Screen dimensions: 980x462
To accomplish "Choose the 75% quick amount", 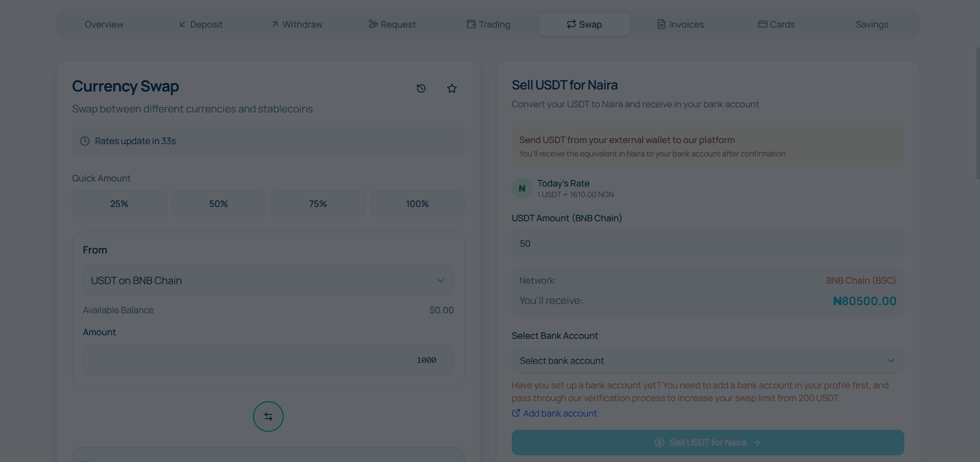I will 318,203.
